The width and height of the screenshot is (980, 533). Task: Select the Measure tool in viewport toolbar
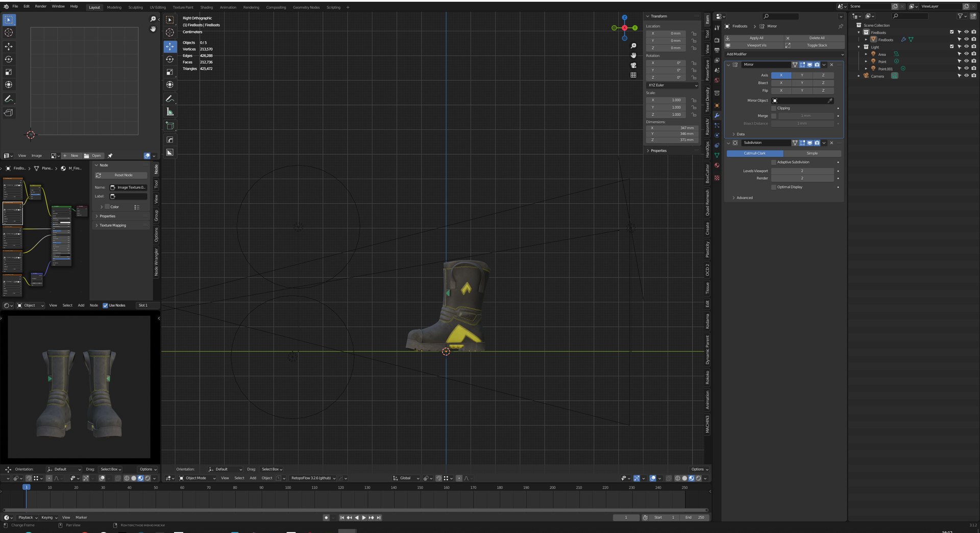pos(170,112)
